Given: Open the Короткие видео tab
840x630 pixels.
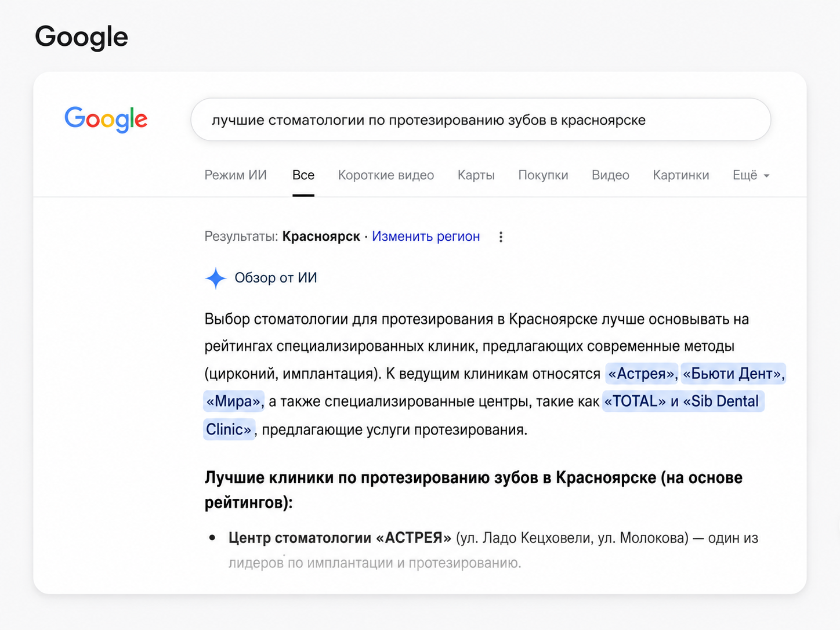Looking at the screenshot, I should point(386,175).
